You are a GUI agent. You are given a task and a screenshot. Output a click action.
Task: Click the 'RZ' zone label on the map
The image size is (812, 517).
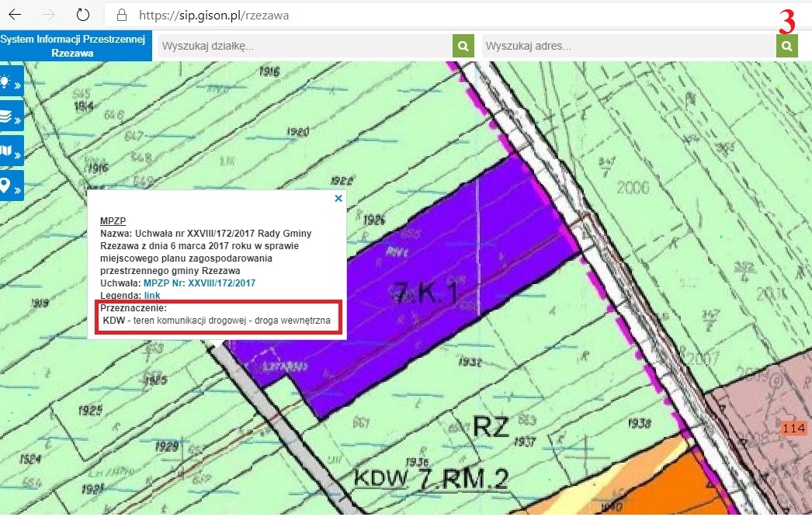[491, 427]
